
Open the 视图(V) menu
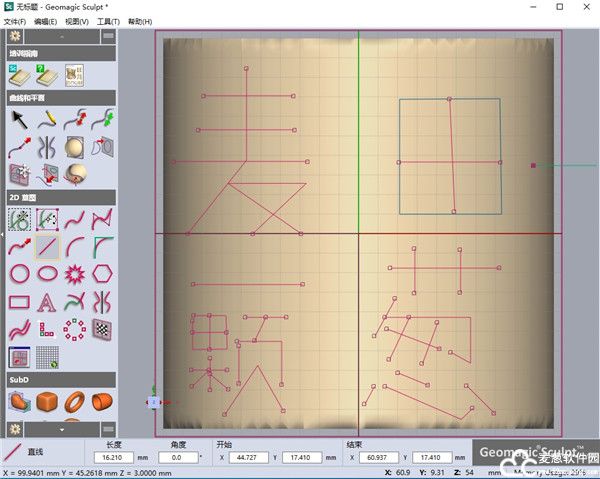[x=77, y=22]
